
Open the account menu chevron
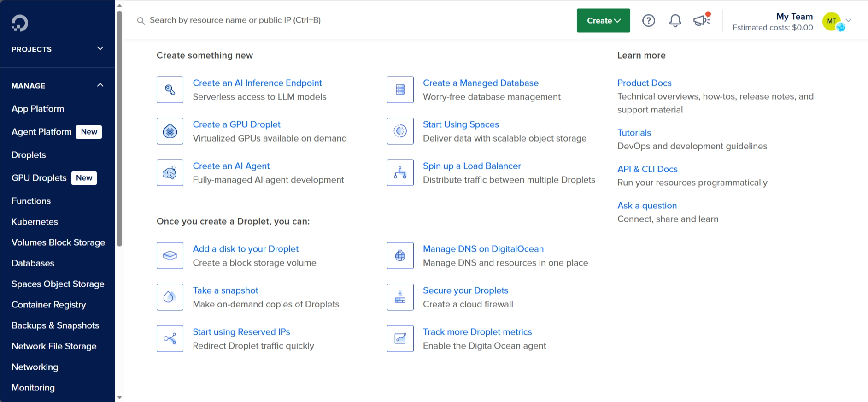point(848,20)
